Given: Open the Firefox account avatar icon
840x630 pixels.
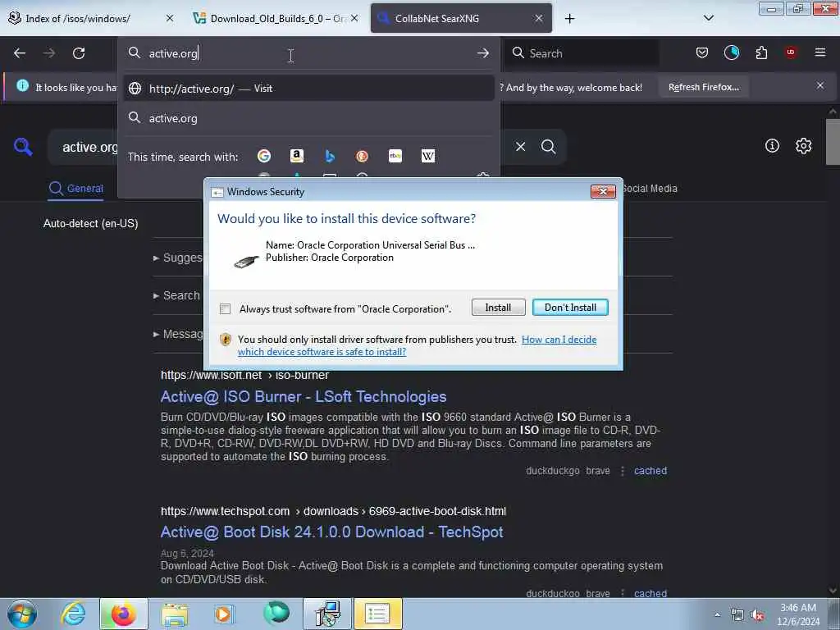Looking at the screenshot, I should (x=731, y=52).
